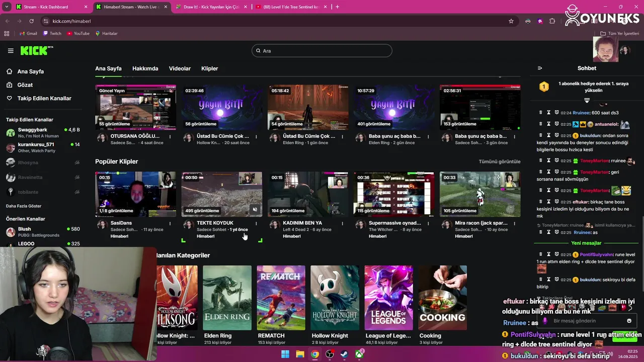Screen dimensions: 644x362
Task: Switch to Hakkımda tab
Action: coord(145,68)
